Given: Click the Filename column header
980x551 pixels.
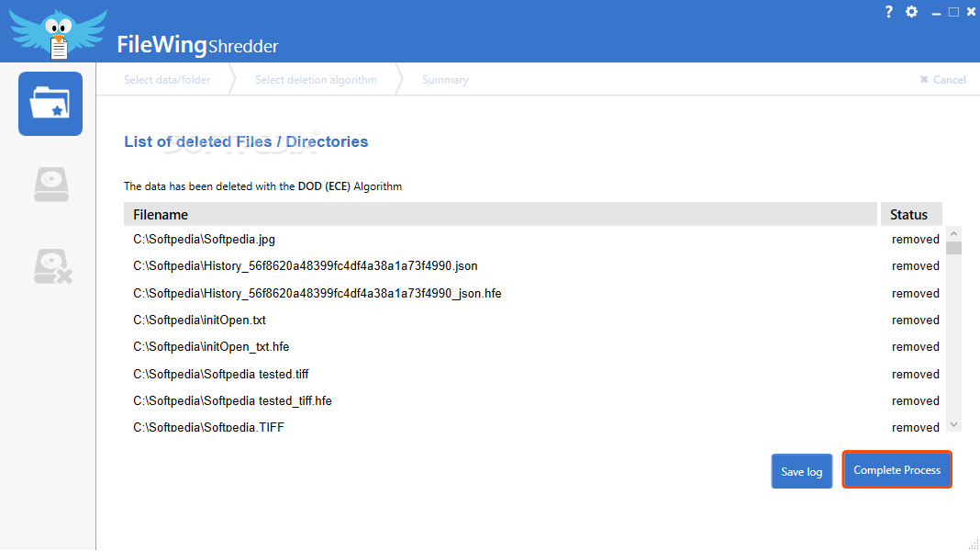Looking at the screenshot, I should [x=501, y=215].
